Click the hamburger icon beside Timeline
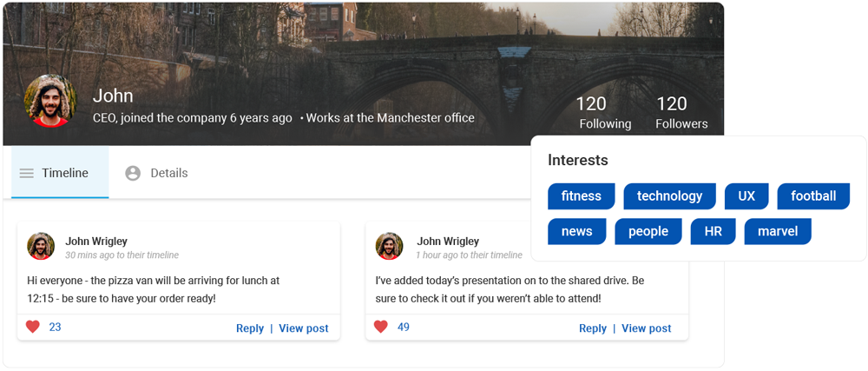This screenshot has width=868, height=371. [x=27, y=173]
